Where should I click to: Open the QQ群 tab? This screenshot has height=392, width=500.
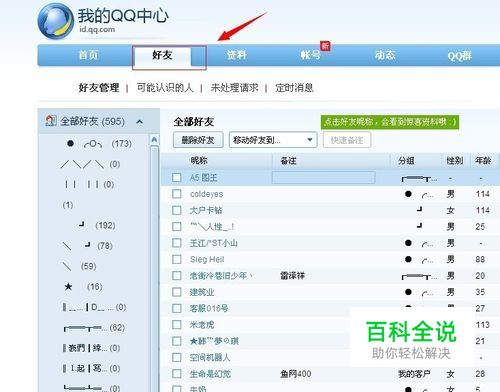(x=459, y=56)
